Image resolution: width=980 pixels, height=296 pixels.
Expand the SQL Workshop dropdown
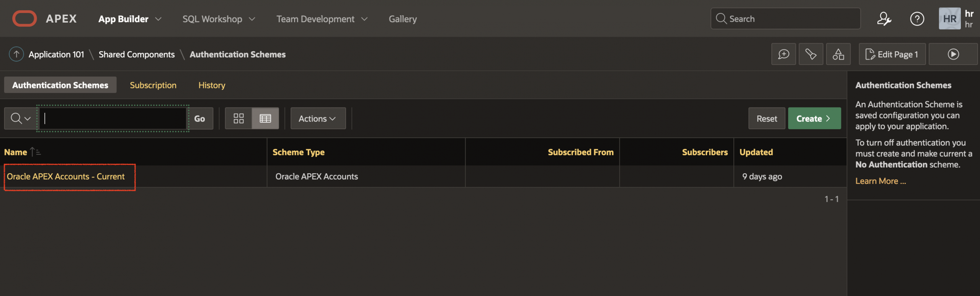pos(219,19)
